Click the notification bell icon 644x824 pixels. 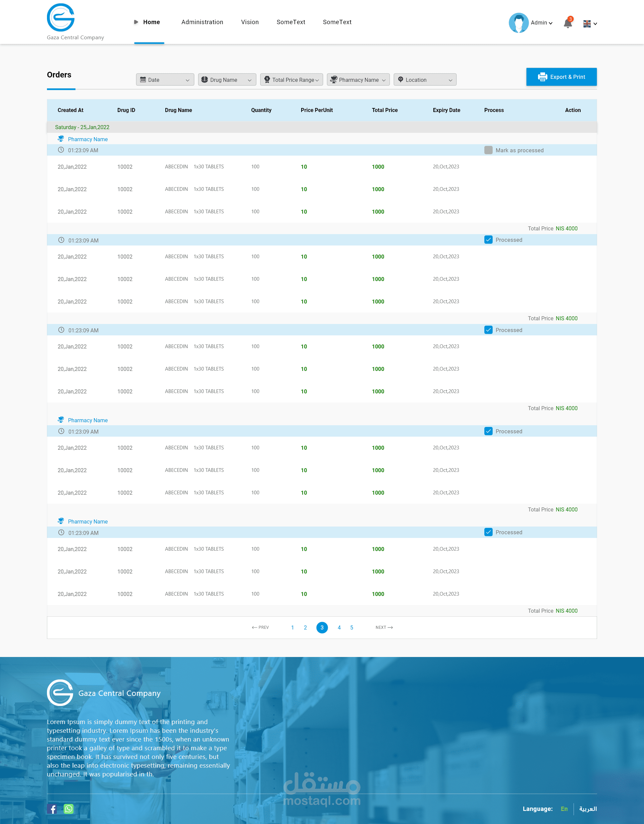pyautogui.click(x=568, y=23)
